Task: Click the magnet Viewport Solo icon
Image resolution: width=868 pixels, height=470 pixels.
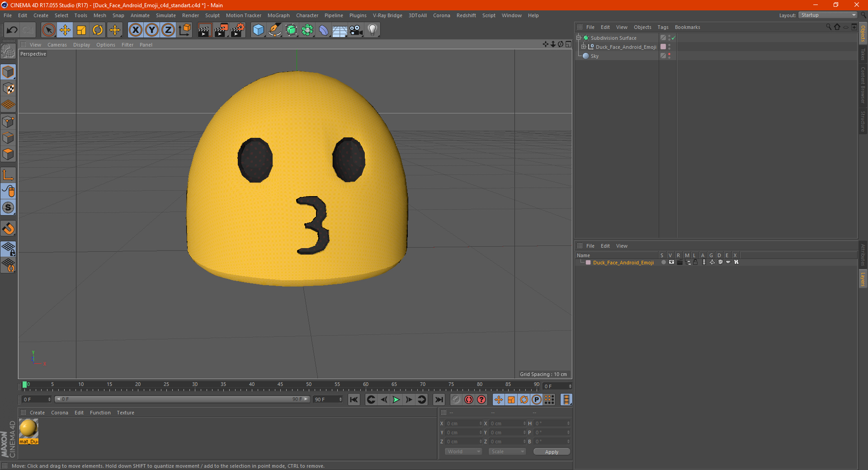Action: click(8, 229)
